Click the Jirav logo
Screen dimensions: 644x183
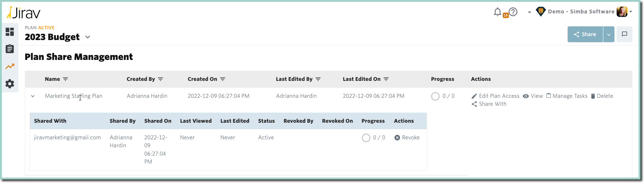point(23,13)
